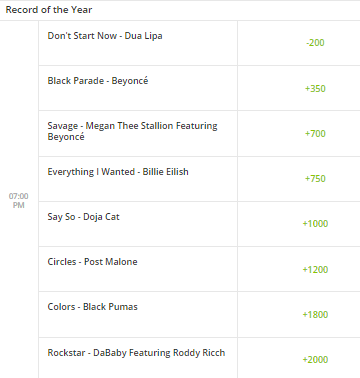Click the blank area under Say So title

point(138,235)
